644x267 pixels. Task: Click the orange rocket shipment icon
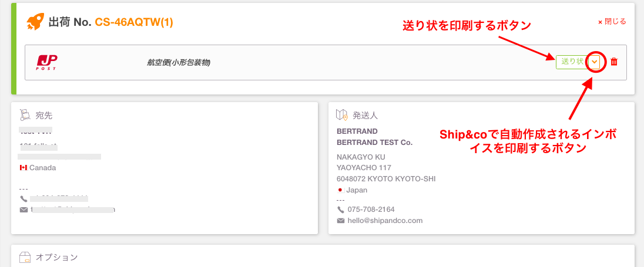pyautogui.click(x=35, y=22)
